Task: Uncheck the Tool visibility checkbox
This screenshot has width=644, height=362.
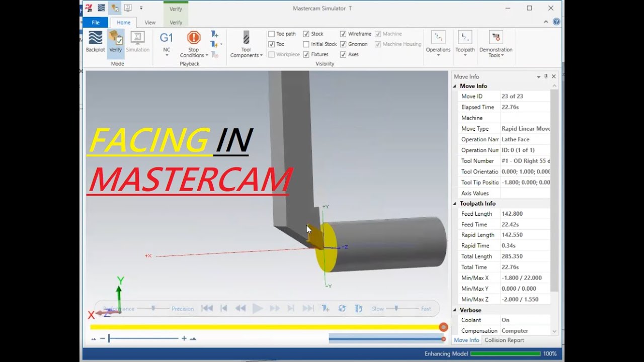Action: tap(272, 44)
